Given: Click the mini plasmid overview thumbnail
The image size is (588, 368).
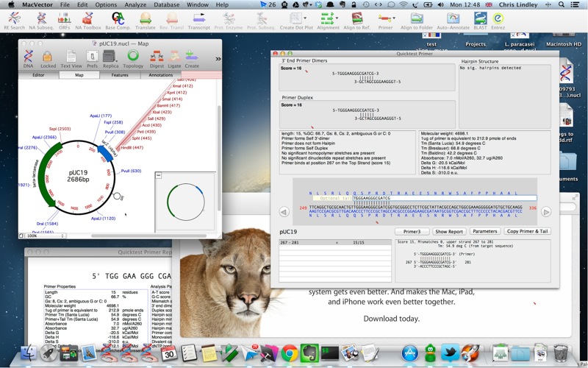Looking at the screenshot, I should pyautogui.click(x=185, y=202).
